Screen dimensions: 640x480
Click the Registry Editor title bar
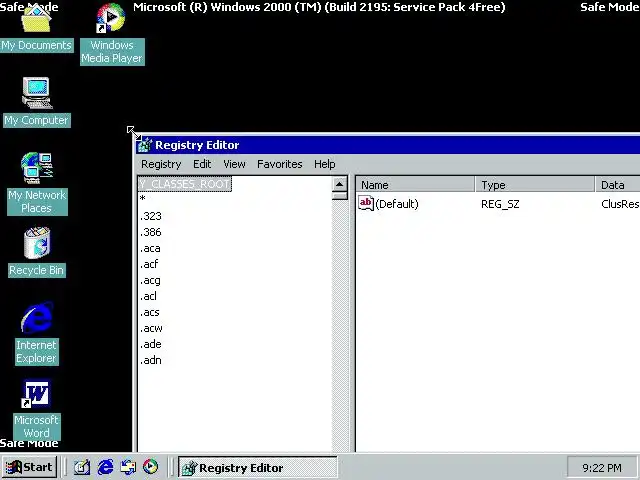point(388,145)
